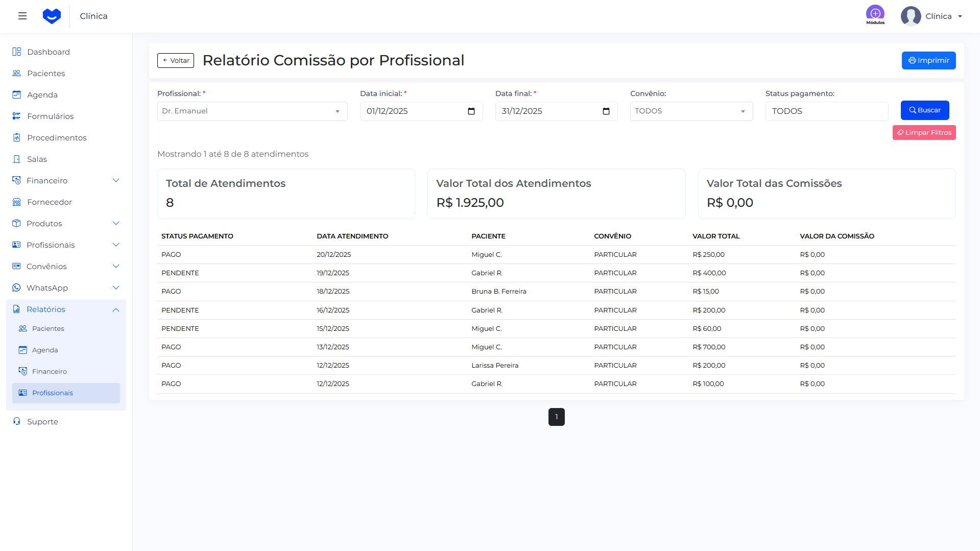Screen dimensions: 980x551
Task: Click the Salas door icon
Action: point(17,159)
